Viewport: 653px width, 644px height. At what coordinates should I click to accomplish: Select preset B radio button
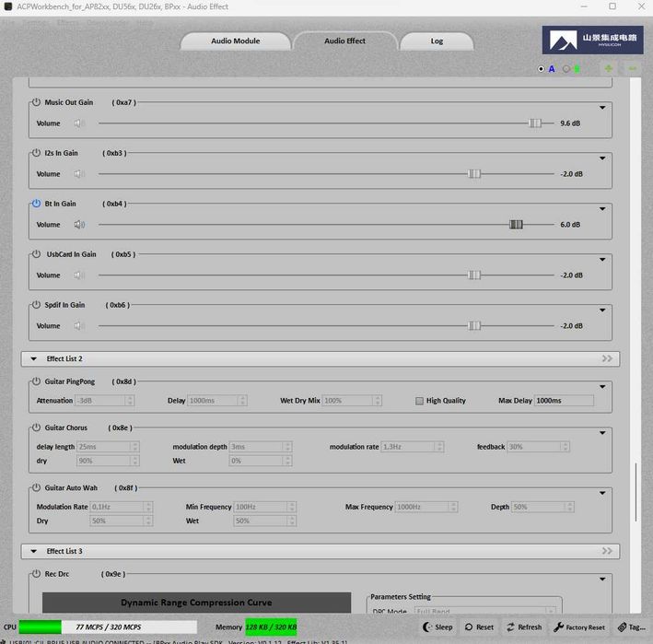pos(566,69)
